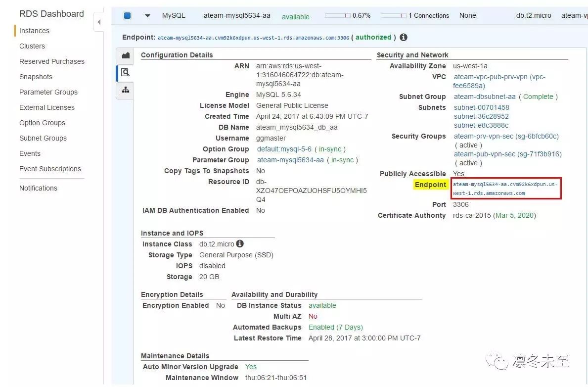
Task: Click Availability Zone us-west-1a value
Action: (470, 66)
